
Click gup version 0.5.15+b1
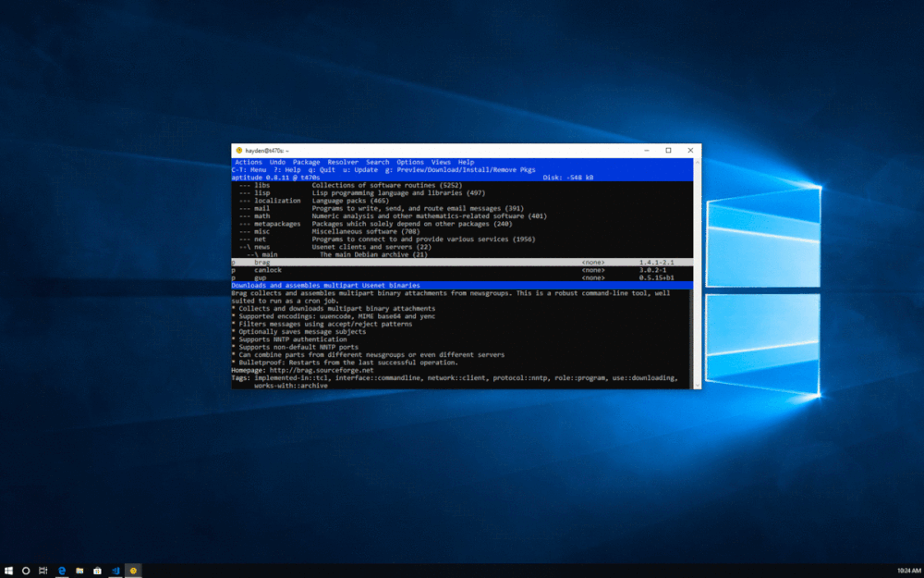pos(656,277)
